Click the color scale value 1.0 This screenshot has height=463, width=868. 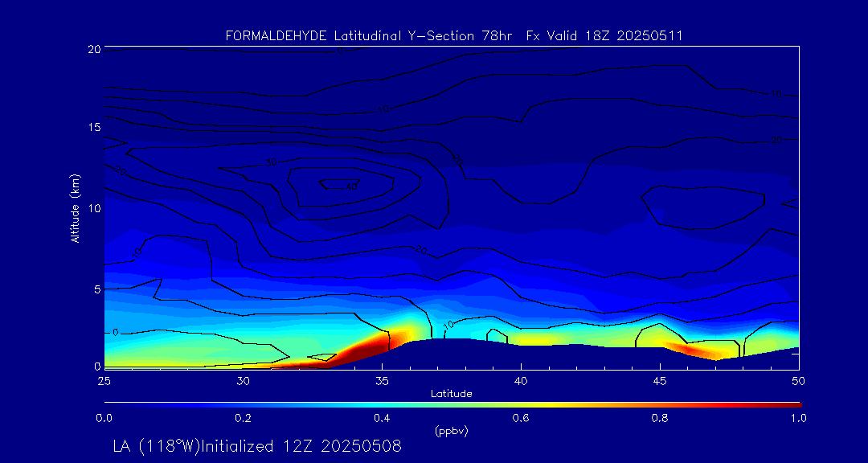coord(799,418)
